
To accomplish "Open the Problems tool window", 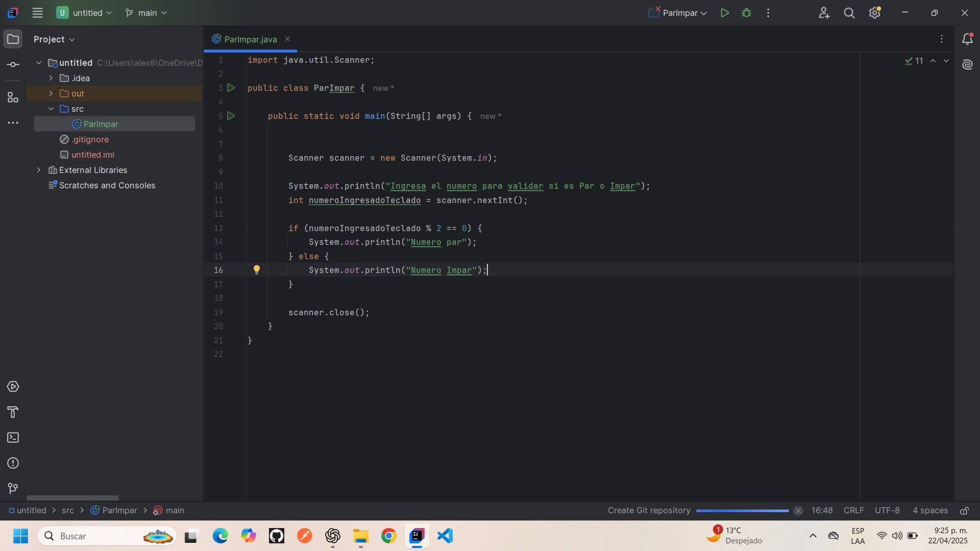I will (x=13, y=463).
